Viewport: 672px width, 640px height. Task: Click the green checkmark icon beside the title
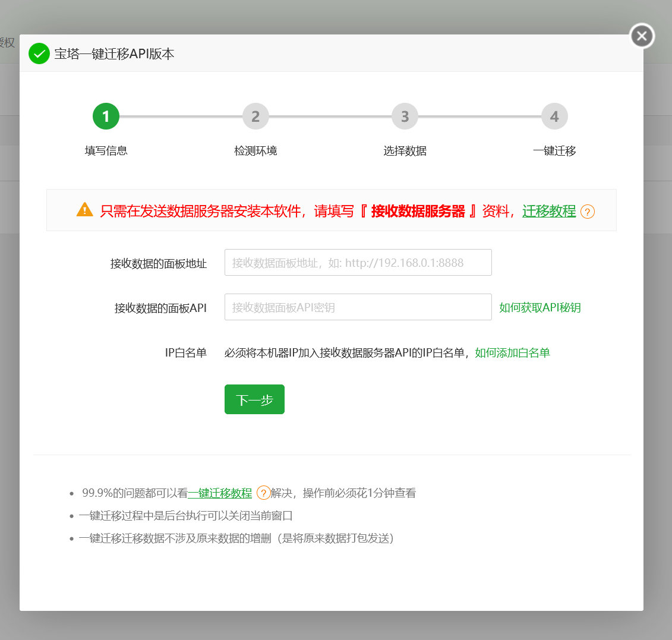[x=39, y=53]
